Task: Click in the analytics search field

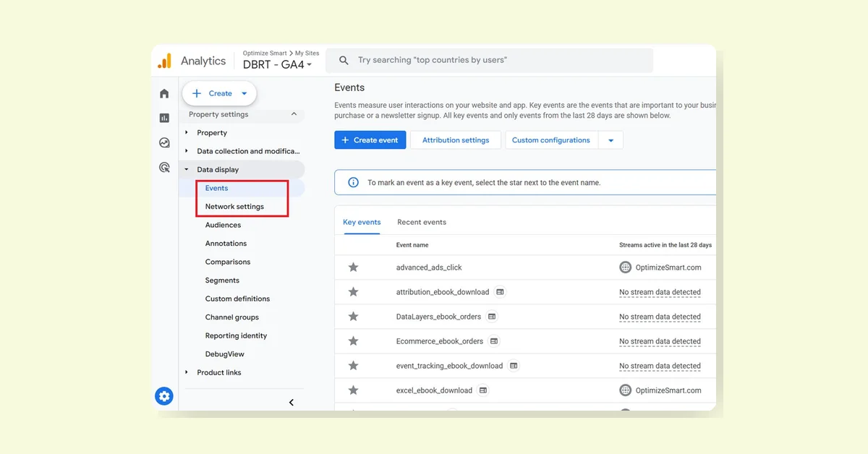Action: pos(489,61)
